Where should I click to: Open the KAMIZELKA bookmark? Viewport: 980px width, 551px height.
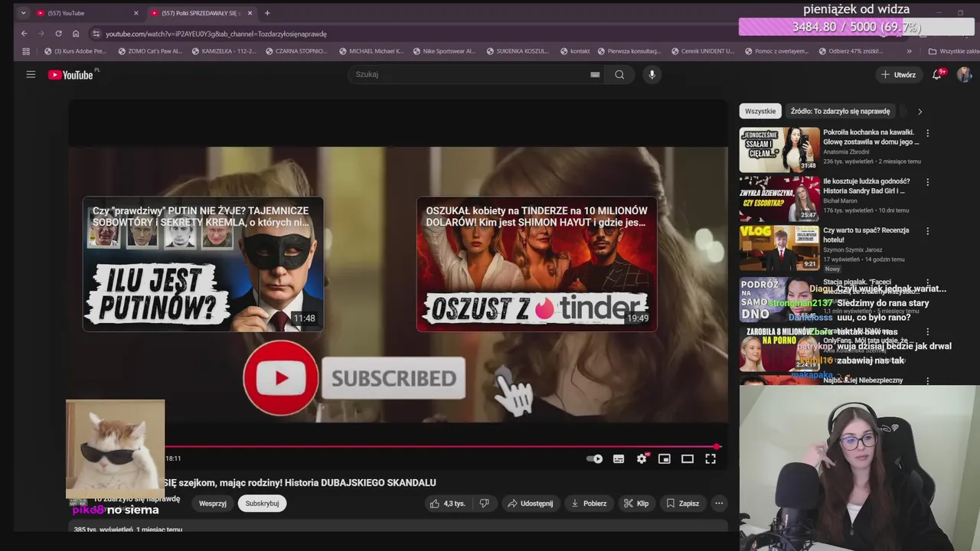(224, 51)
